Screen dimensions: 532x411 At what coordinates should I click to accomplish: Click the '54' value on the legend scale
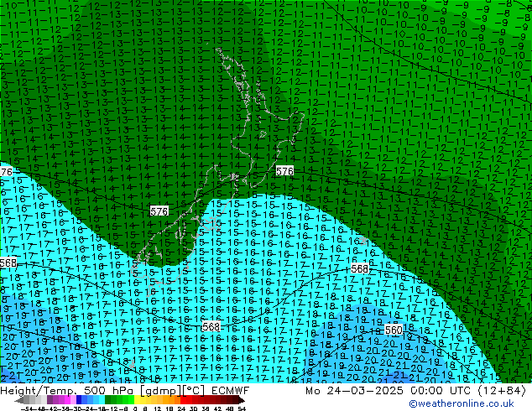tap(242, 409)
